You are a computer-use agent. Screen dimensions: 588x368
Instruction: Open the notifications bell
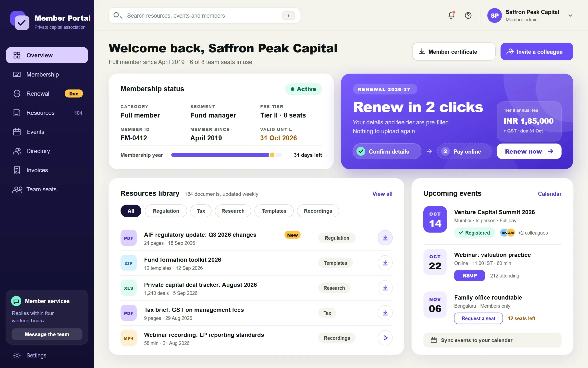point(451,15)
